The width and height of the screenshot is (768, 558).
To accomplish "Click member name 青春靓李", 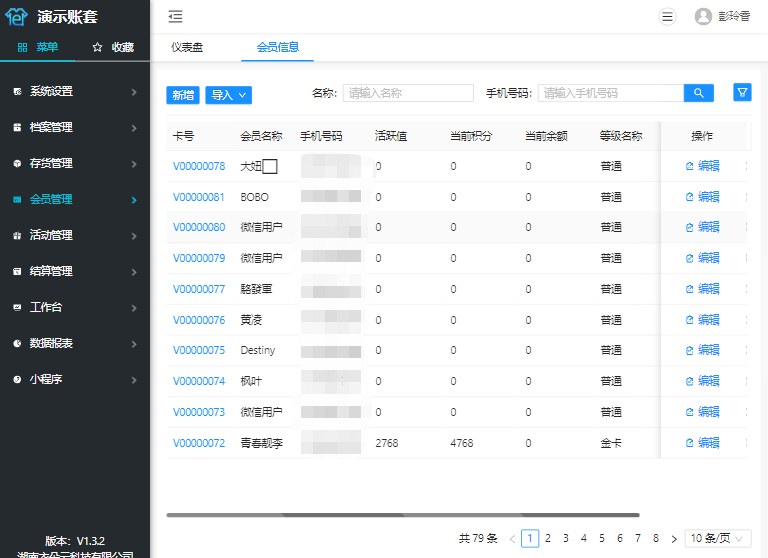I will (262, 443).
